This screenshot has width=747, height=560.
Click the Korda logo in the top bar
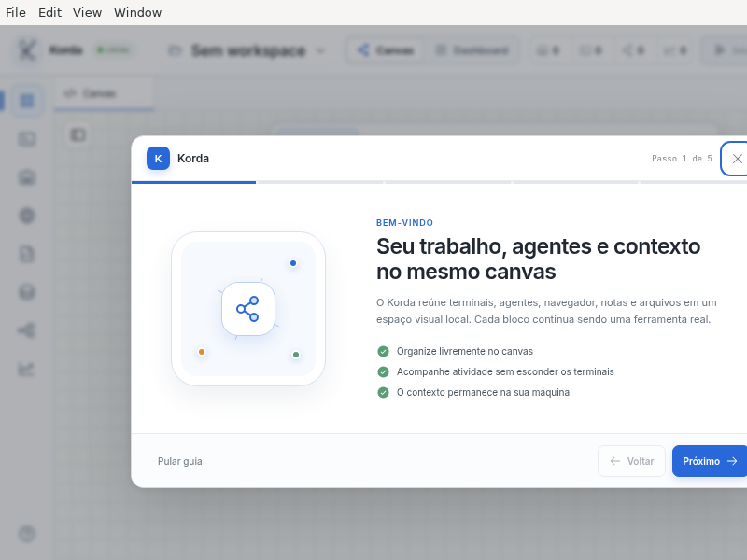coord(27,49)
